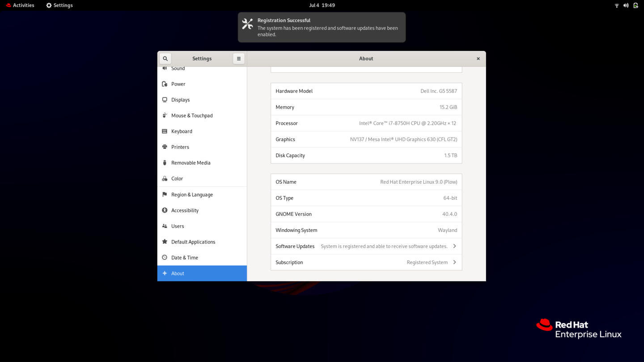Open the Settings app menu in top bar
The height and width of the screenshot is (362, 644).
pos(59,5)
